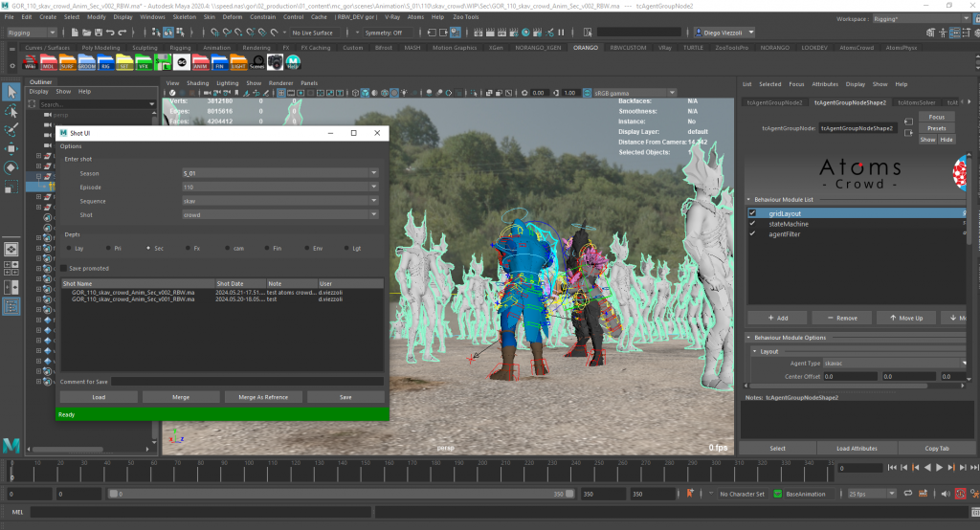Open the LIGHT shelf folder
This screenshot has height=530, width=980.
(x=238, y=62)
